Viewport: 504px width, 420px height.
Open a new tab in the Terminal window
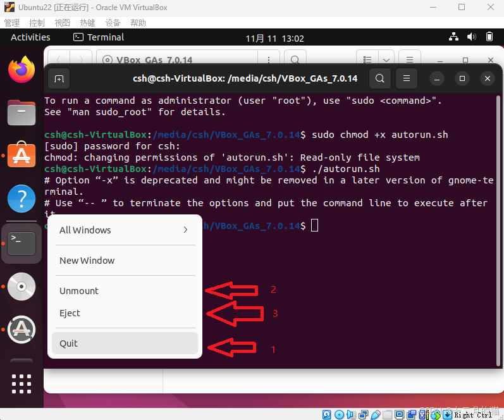[59, 78]
